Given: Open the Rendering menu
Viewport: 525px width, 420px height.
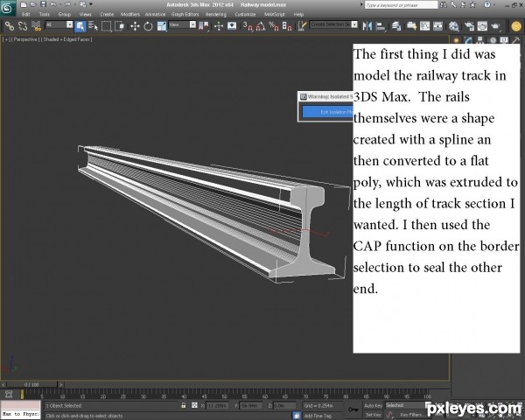Looking at the screenshot, I should coord(216,14).
